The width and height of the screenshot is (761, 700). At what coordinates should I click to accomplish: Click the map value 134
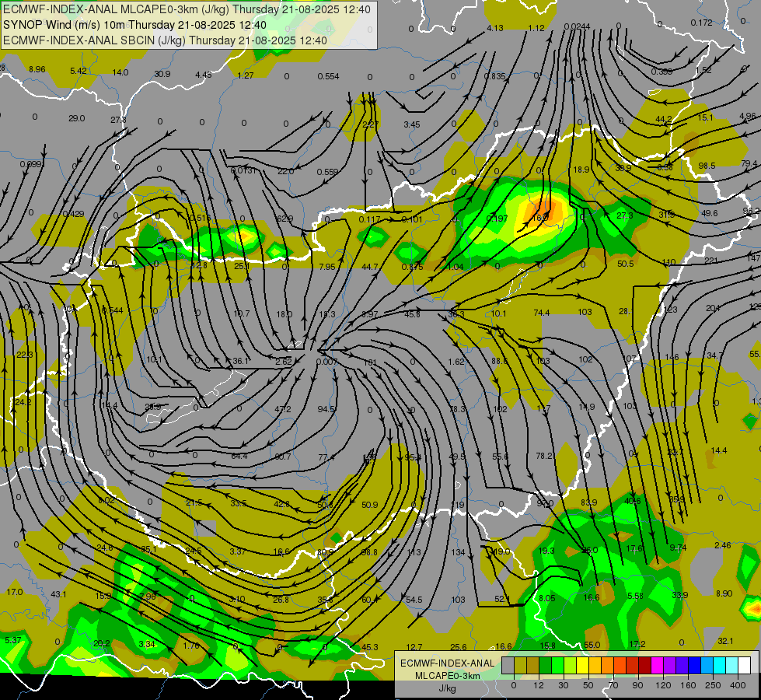pos(458,552)
